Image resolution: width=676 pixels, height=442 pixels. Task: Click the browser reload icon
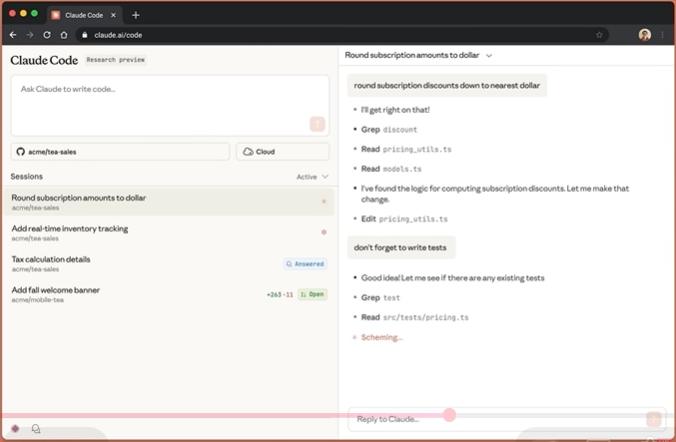click(x=47, y=34)
